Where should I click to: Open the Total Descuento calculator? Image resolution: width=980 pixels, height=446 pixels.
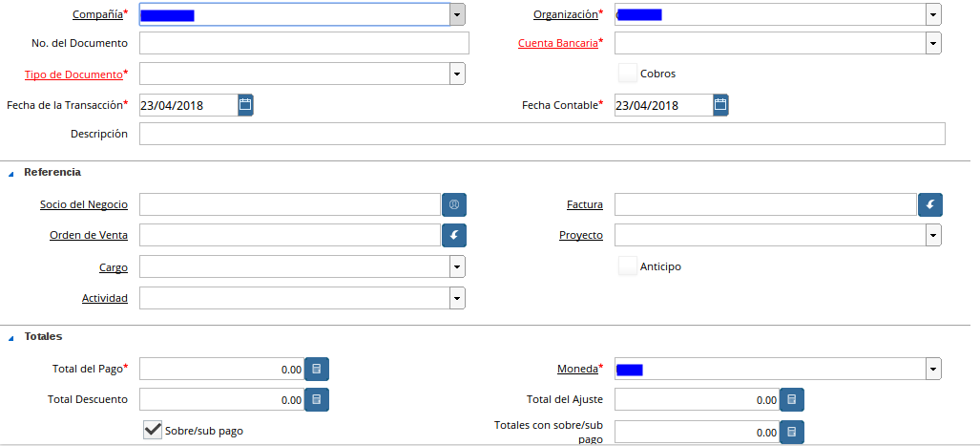click(317, 400)
